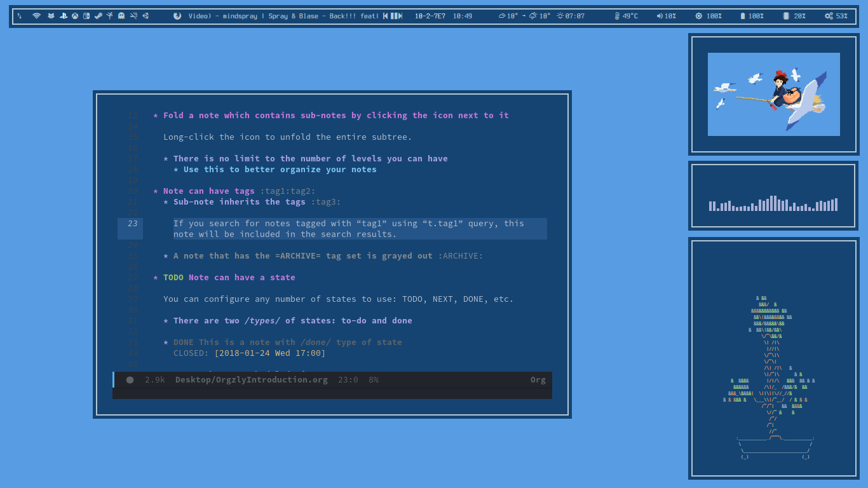Click the volume speaker icon at 10%
The width and height of the screenshot is (868, 488).
[x=659, y=16]
